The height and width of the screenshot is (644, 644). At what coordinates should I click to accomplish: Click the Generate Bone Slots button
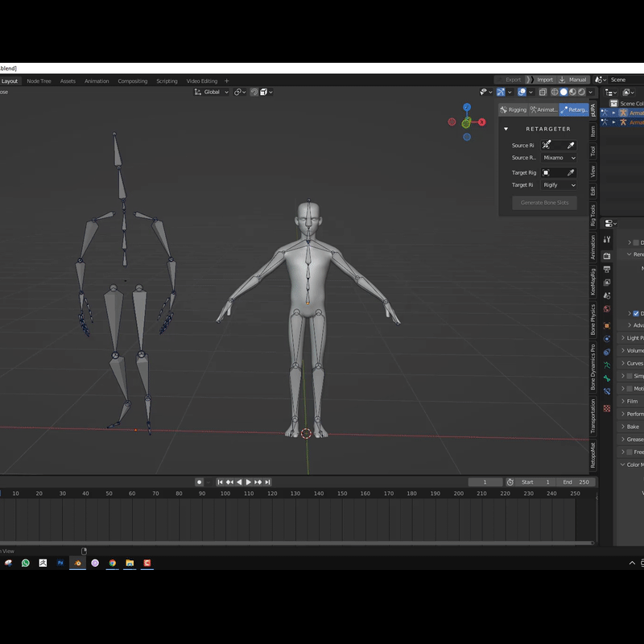(x=544, y=203)
